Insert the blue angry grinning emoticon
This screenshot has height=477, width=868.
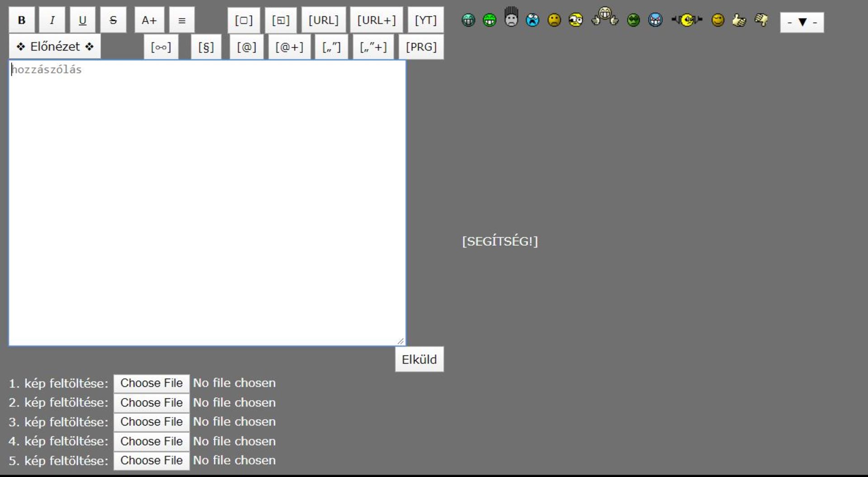coord(655,20)
